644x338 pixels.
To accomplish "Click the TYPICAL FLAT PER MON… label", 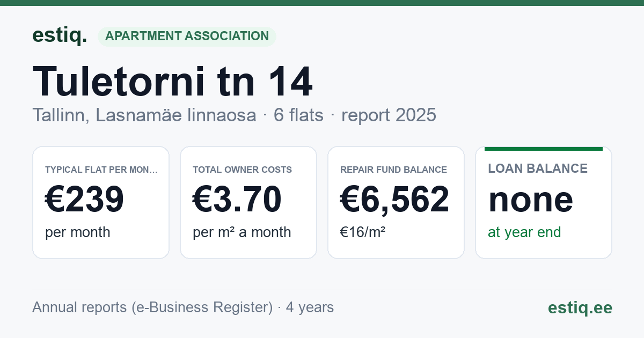I will 101,170.
